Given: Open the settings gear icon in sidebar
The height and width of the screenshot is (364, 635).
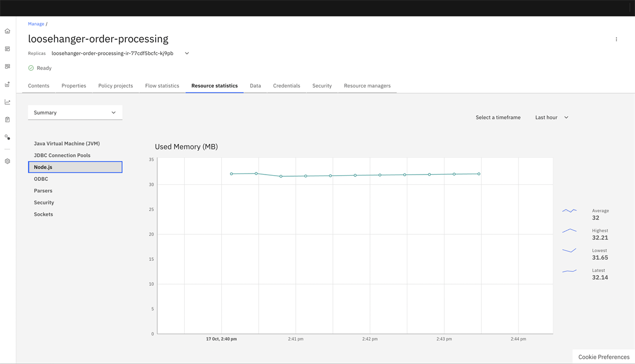Looking at the screenshot, I should (x=7, y=161).
